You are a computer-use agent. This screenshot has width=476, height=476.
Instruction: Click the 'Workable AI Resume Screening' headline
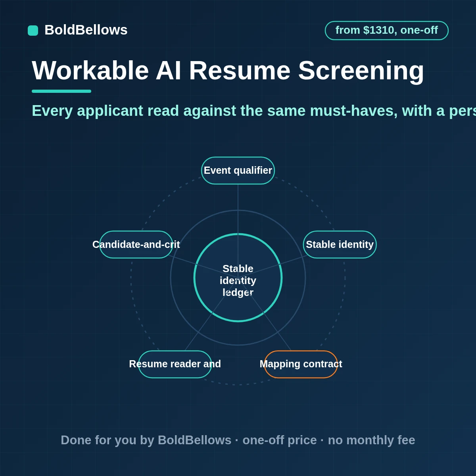pyautogui.click(x=228, y=71)
